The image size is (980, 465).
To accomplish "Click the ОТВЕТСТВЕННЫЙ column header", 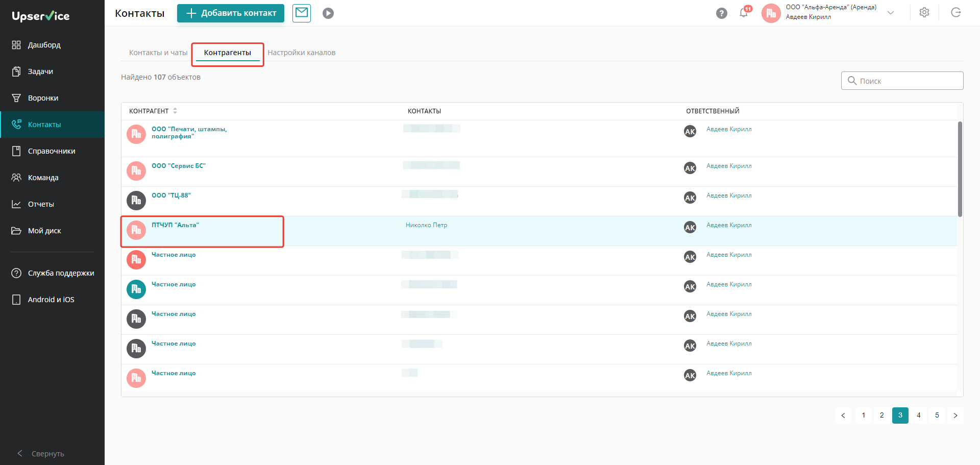I will pos(713,111).
